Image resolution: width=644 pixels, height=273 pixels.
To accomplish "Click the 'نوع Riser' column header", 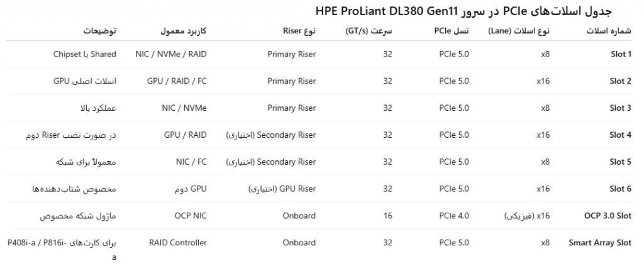I will [x=300, y=31].
